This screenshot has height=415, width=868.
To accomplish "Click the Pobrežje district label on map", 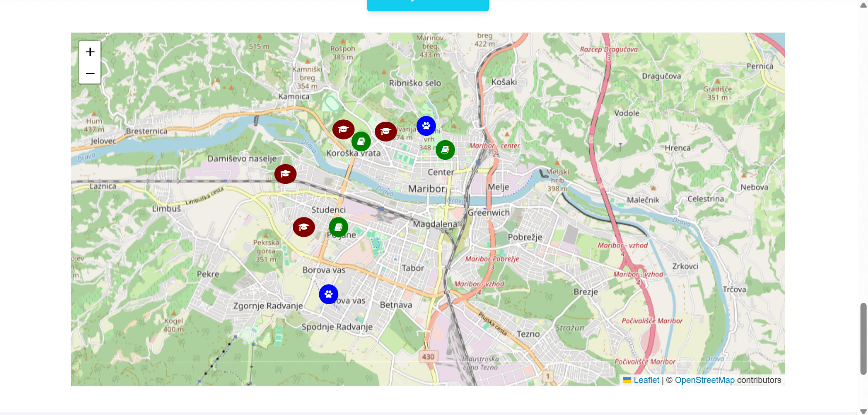I will point(525,237).
